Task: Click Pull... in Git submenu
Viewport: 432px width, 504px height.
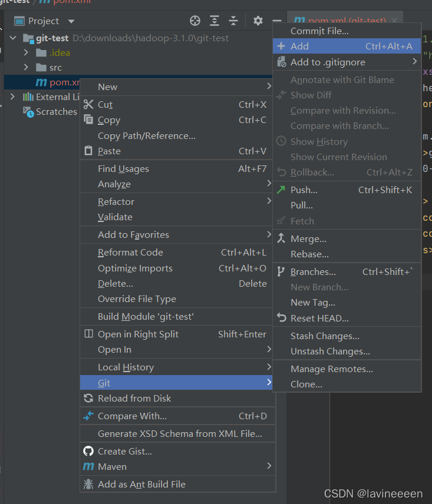Action: 347,205
